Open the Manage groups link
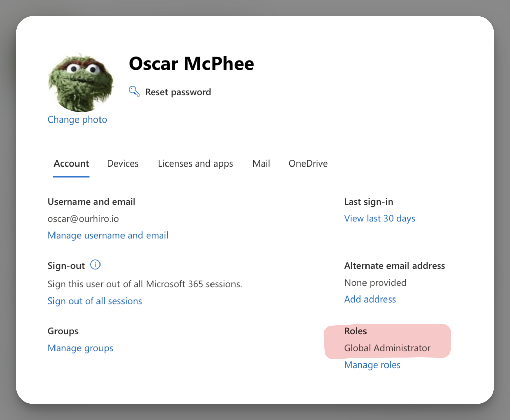Screen dimensions: 510x420 (80, 348)
